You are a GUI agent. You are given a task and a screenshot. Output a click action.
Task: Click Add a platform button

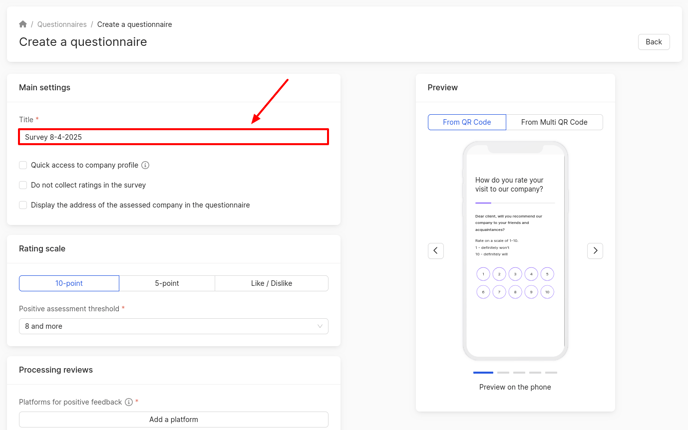173,420
